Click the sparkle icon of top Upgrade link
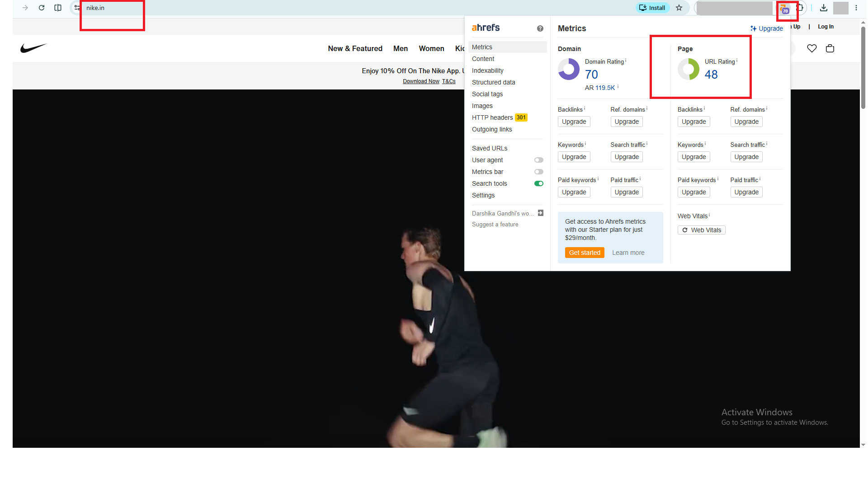 [x=753, y=28]
